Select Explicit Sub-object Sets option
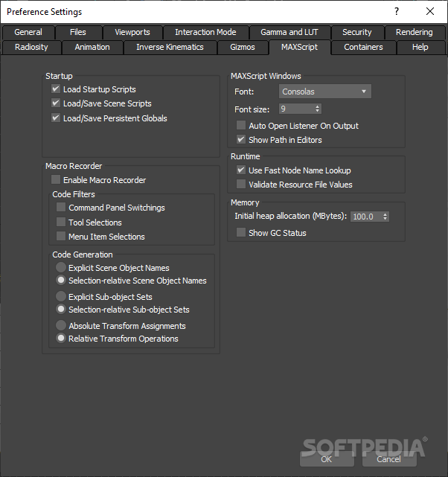Image resolution: width=448 pixels, height=477 pixels. click(61, 296)
